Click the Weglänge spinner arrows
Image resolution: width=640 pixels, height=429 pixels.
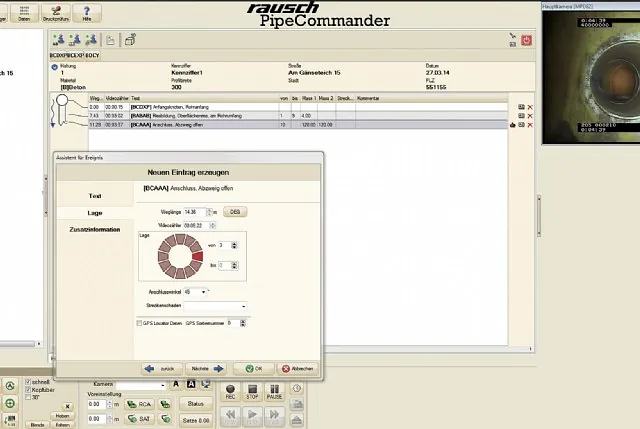(209, 212)
